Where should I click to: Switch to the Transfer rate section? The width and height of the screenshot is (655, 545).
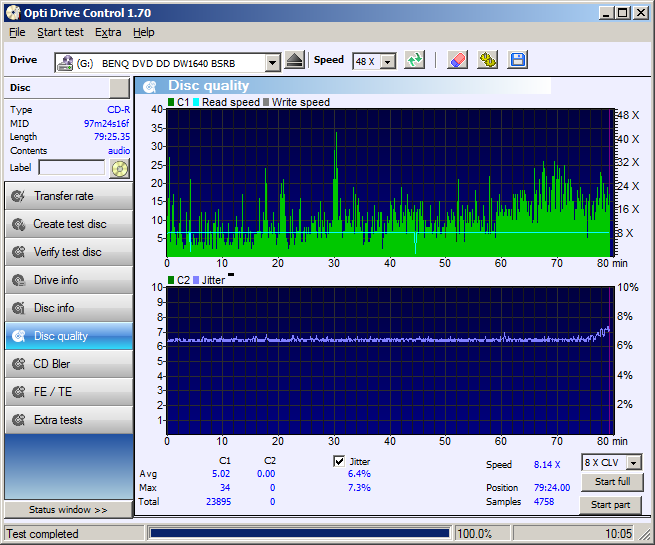pos(69,196)
